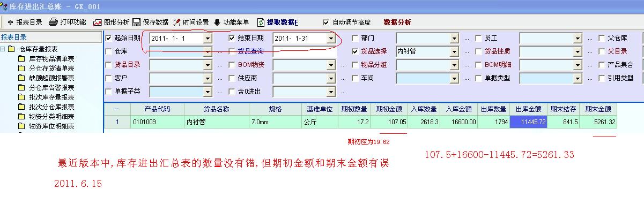Open the 功能菜单 function menu
This screenshot has height=204, width=644.
[231, 22]
